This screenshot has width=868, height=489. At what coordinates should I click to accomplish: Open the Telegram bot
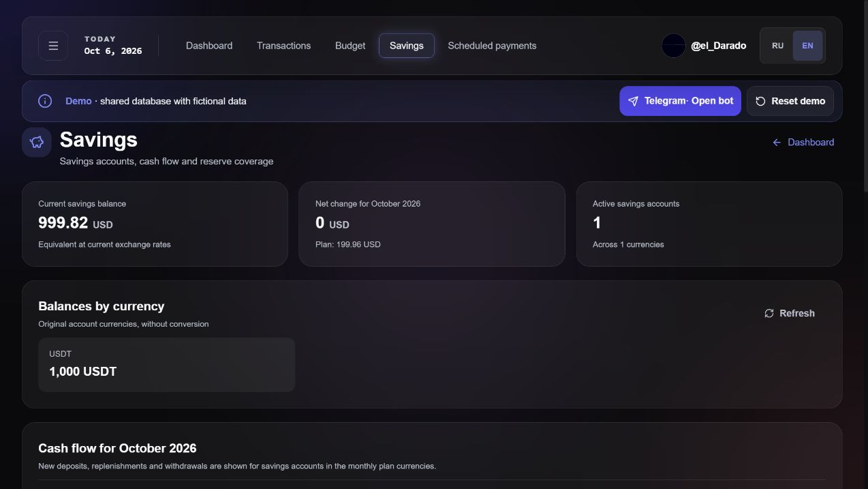point(680,101)
